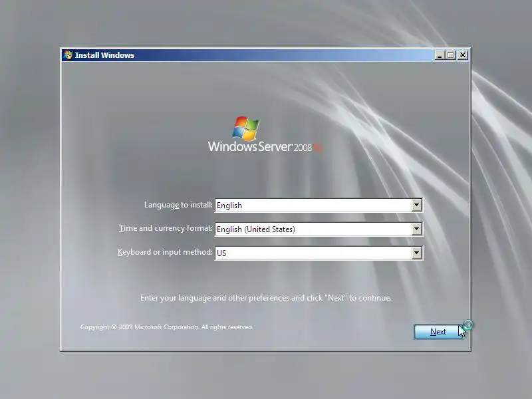Maximize the Install Windows dialog
This screenshot has height=399, width=532.
(451, 55)
